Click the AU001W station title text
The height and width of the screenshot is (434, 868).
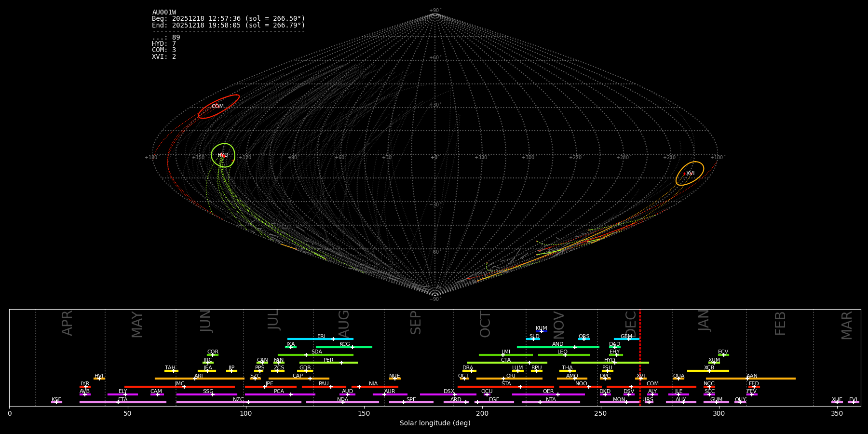pos(164,13)
